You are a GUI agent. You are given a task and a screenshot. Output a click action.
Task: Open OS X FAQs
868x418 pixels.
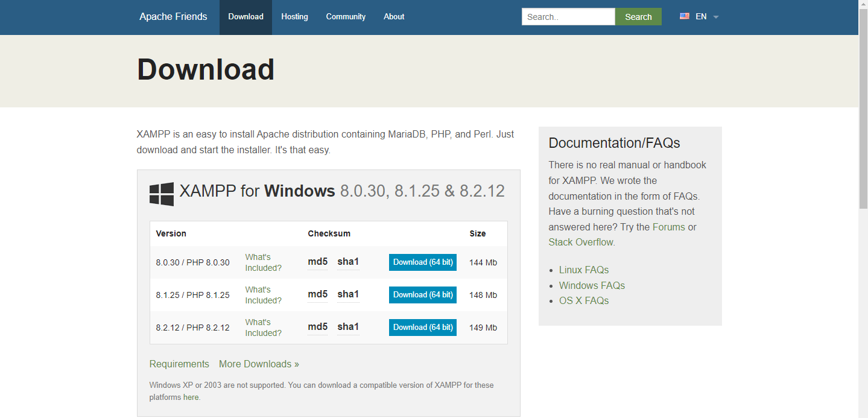[x=584, y=300]
